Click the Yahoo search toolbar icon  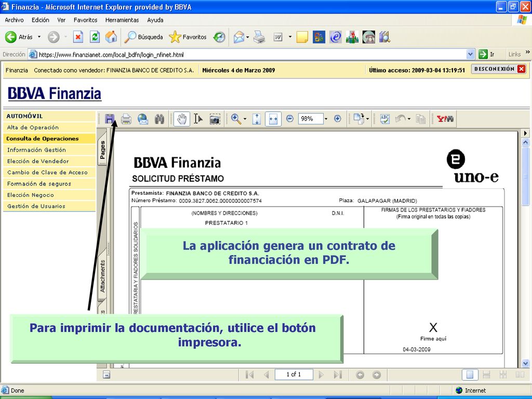tap(445, 119)
